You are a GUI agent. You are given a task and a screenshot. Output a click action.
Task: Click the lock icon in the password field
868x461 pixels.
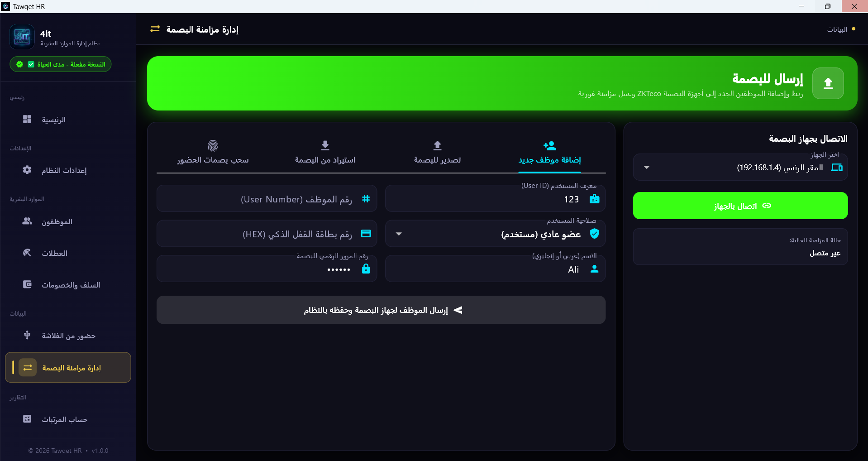[366, 269]
